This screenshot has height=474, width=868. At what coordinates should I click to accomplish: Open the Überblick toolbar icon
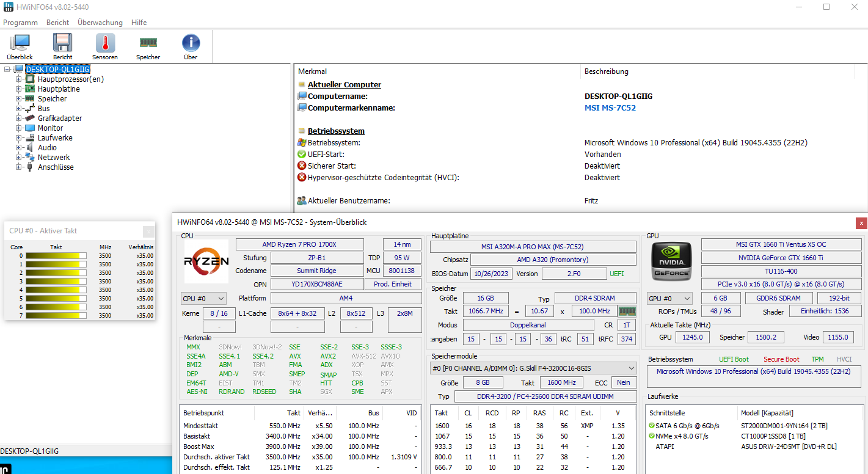[20, 43]
